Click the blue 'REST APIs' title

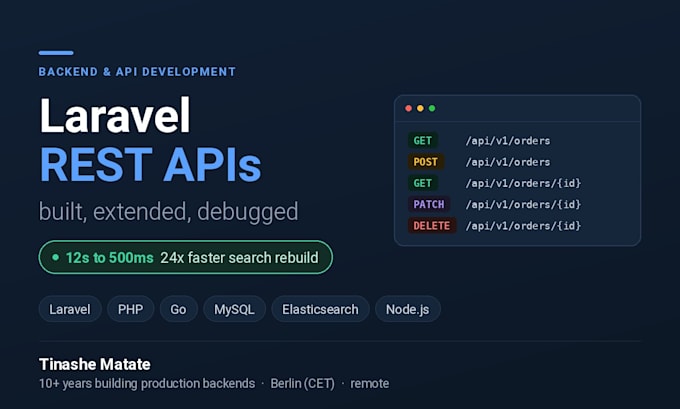point(150,165)
